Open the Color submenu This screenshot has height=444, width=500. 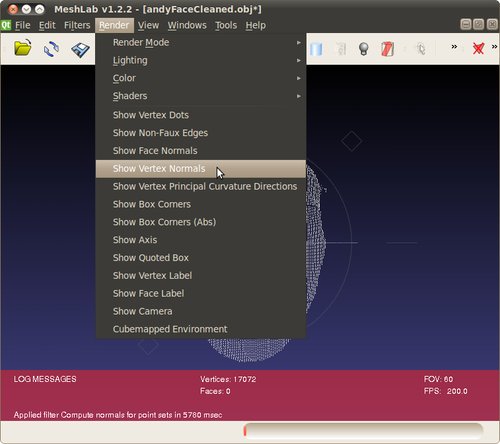[x=201, y=78]
